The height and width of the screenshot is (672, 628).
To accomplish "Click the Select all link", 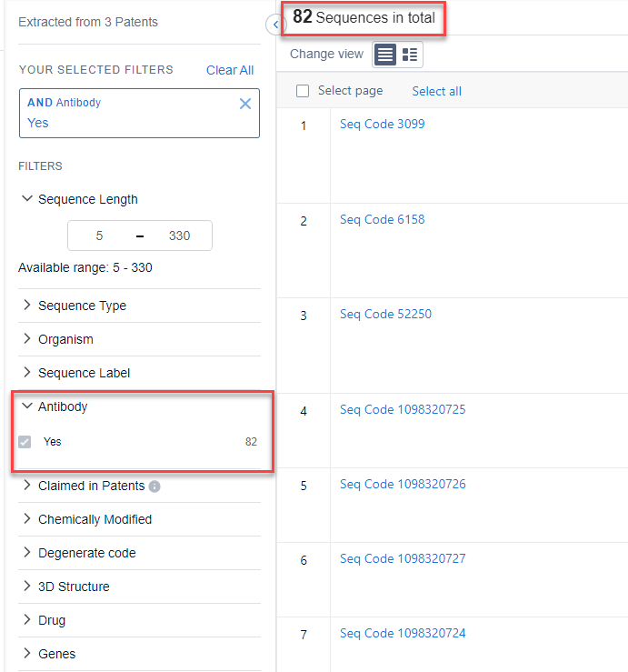I will tap(436, 91).
